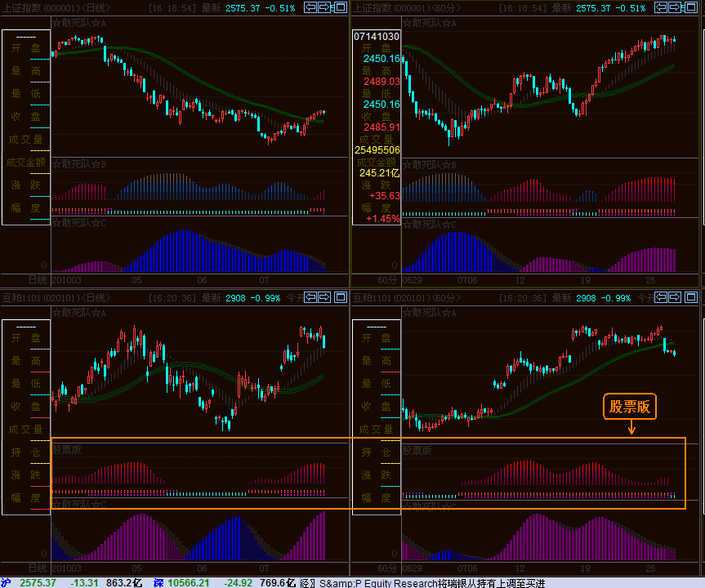Select the 上证指数(000001)<日线> panel title
The image size is (705, 588).
click(x=56, y=8)
